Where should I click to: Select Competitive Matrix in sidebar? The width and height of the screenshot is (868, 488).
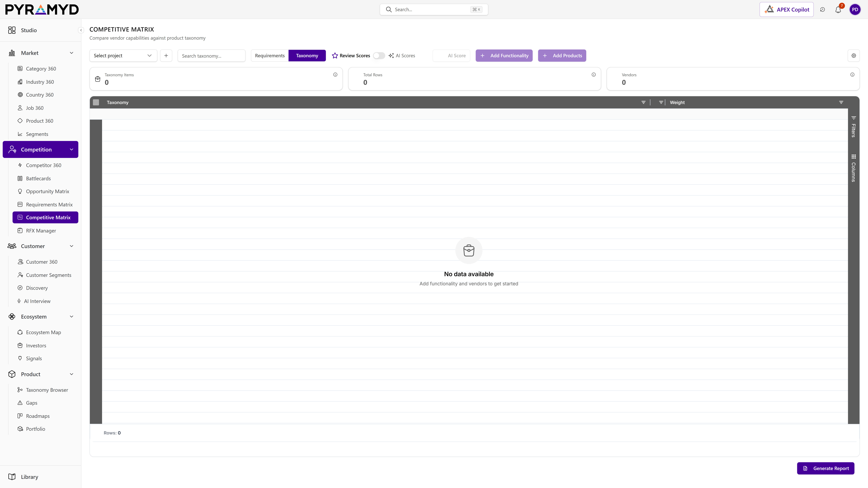[x=45, y=218]
